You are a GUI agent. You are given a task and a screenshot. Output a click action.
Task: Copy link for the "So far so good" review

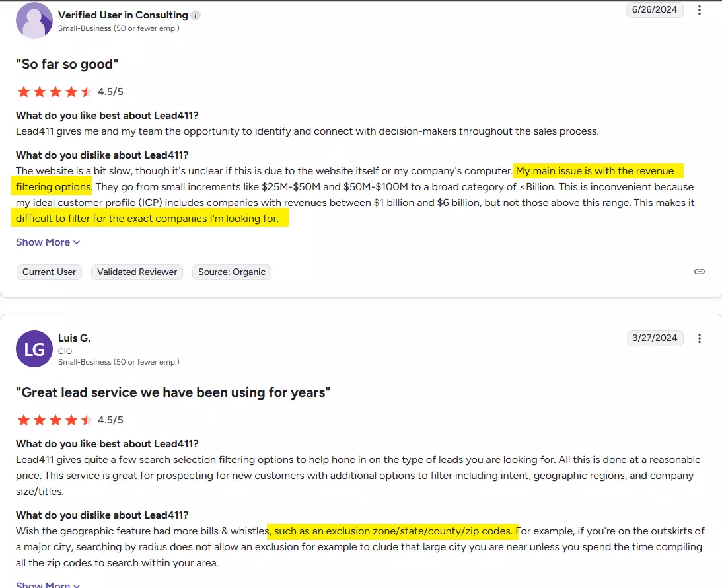coord(700,272)
